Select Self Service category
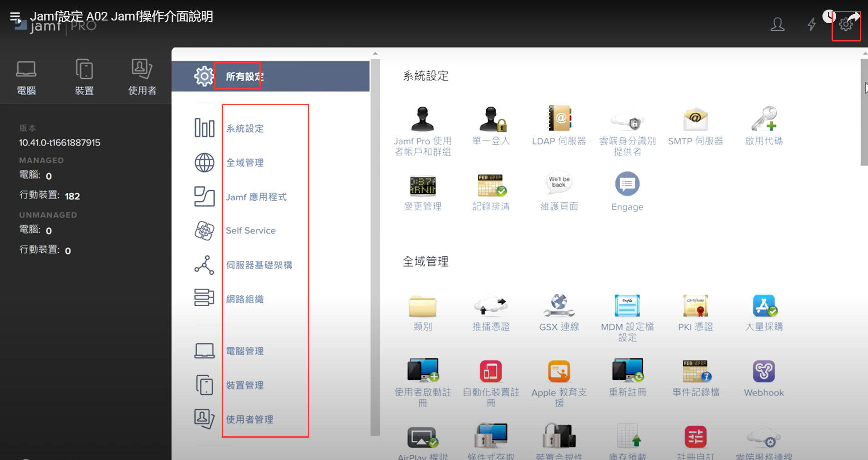The height and width of the screenshot is (460, 868). [x=251, y=230]
